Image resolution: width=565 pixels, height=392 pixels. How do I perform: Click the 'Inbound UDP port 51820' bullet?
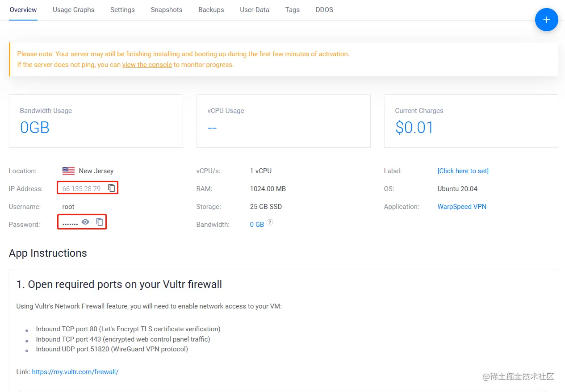click(112, 349)
